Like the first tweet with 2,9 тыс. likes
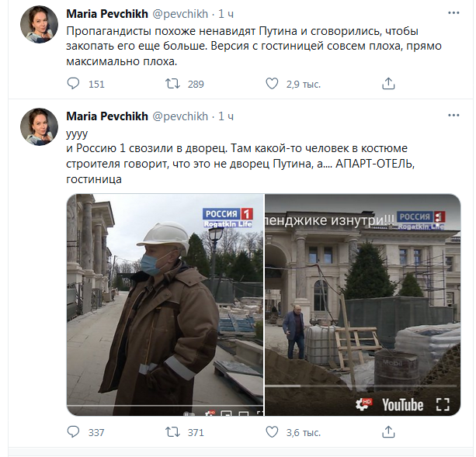 point(273,84)
